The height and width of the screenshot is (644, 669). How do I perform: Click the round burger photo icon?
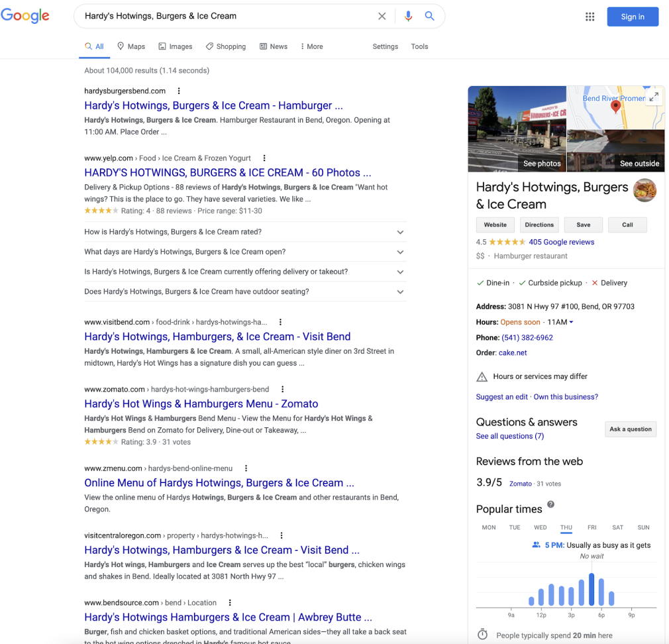[644, 190]
